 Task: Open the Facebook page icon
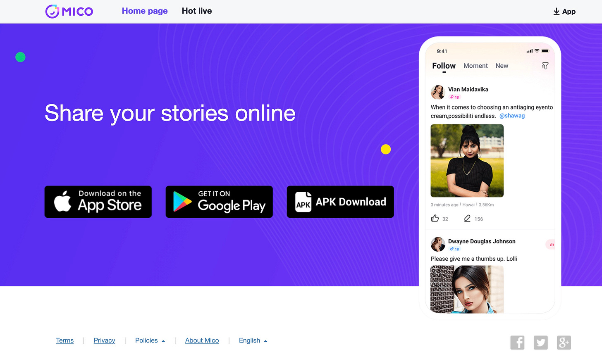517,343
